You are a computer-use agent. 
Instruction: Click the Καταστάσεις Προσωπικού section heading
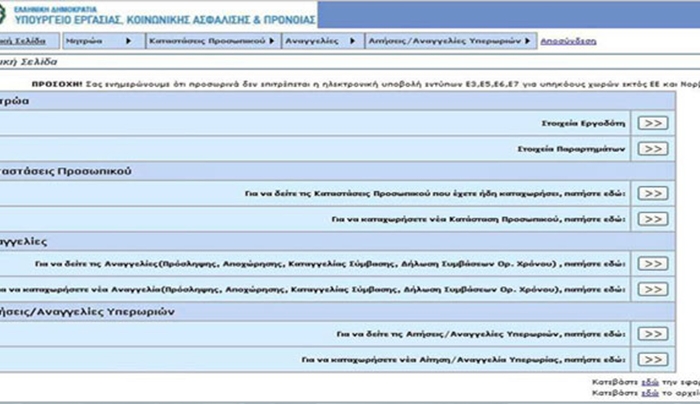coord(66,171)
